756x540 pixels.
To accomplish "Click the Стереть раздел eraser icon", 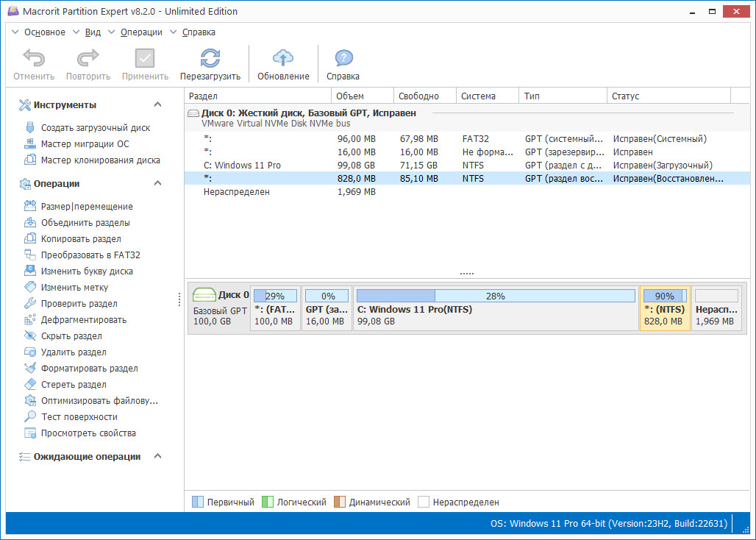I will [x=30, y=385].
